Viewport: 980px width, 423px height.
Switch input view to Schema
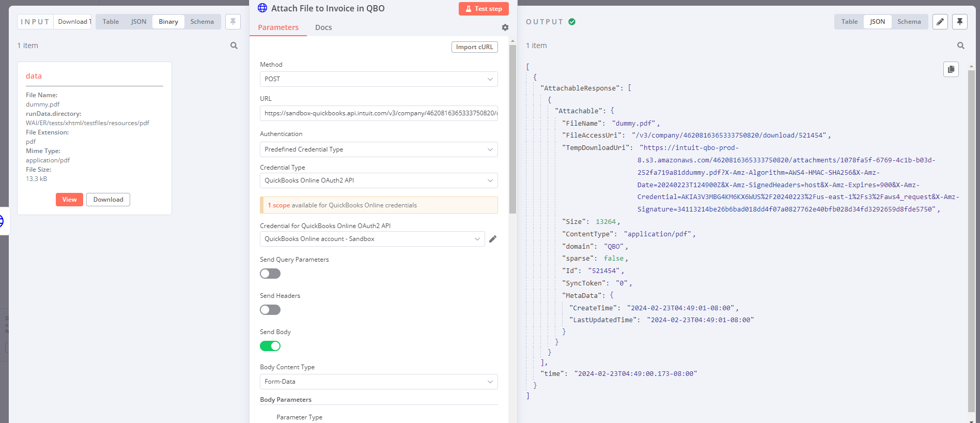pyautogui.click(x=202, y=22)
